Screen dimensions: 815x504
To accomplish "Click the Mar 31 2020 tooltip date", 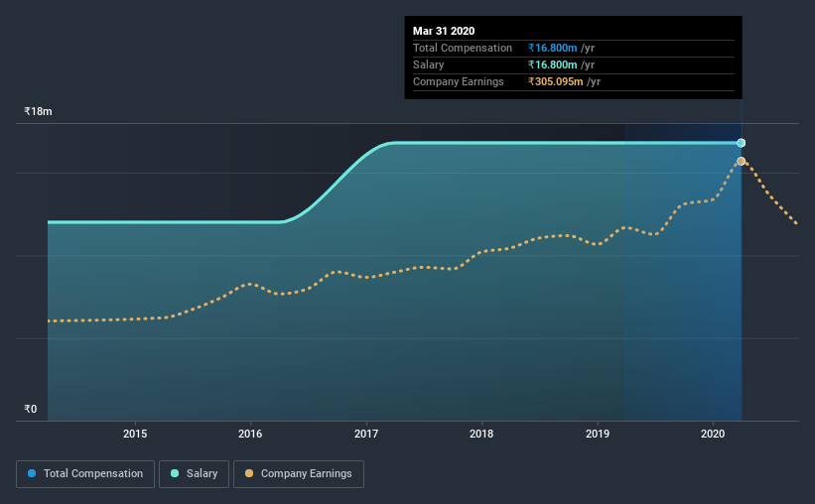I will pos(444,31).
